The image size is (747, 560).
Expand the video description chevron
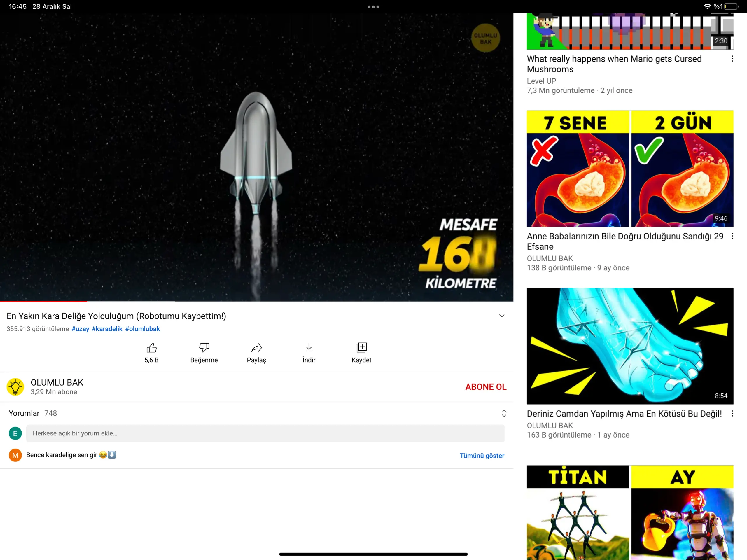(502, 316)
